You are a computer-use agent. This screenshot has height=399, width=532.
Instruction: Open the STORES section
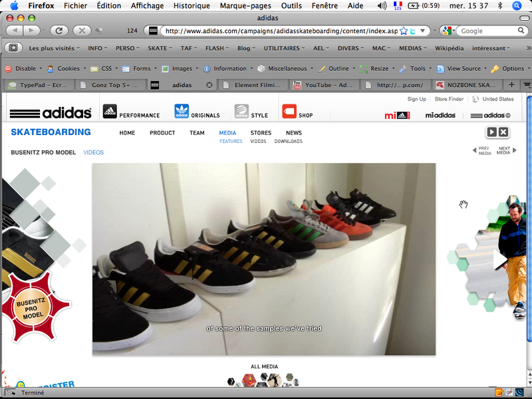[x=261, y=133]
